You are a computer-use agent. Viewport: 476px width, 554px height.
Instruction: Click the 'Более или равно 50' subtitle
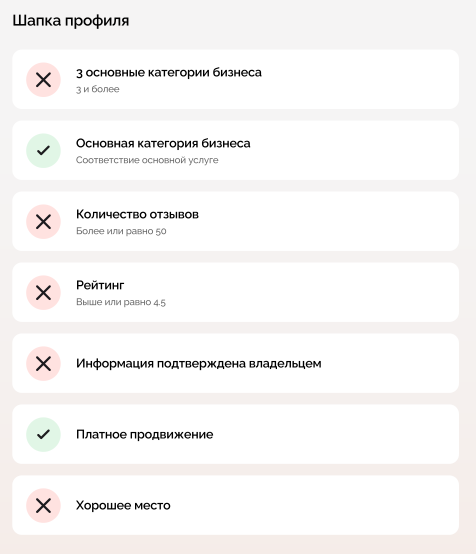point(121,231)
